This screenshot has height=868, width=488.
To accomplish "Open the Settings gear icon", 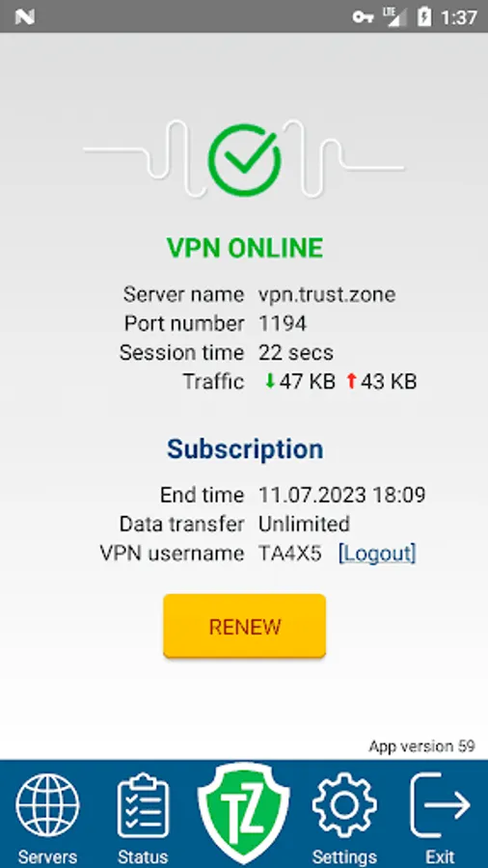I will (344, 805).
